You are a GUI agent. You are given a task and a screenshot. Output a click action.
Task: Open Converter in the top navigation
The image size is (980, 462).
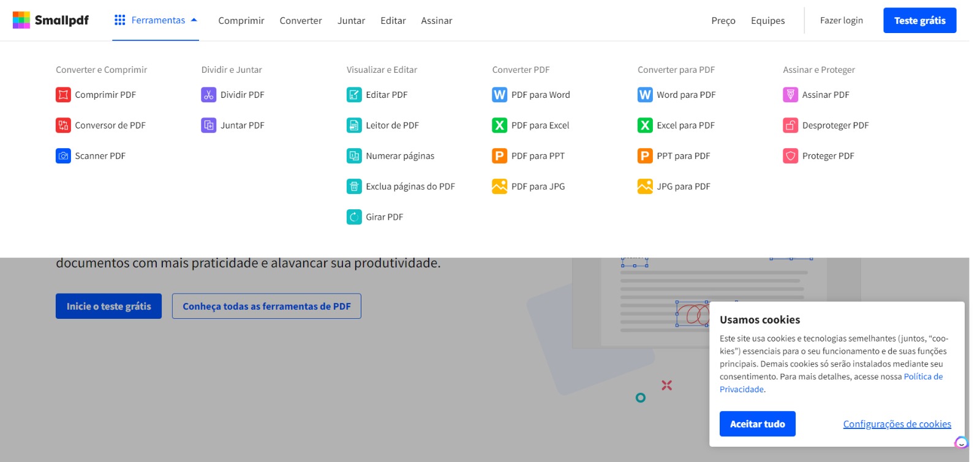pyautogui.click(x=301, y=21)
